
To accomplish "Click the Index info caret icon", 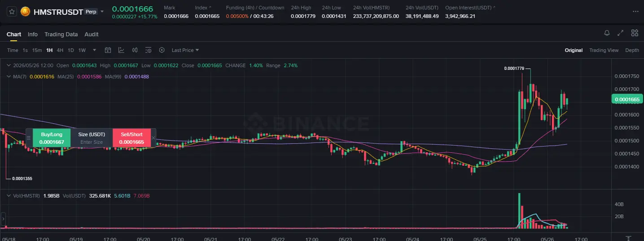I will [x=210, y=8].
